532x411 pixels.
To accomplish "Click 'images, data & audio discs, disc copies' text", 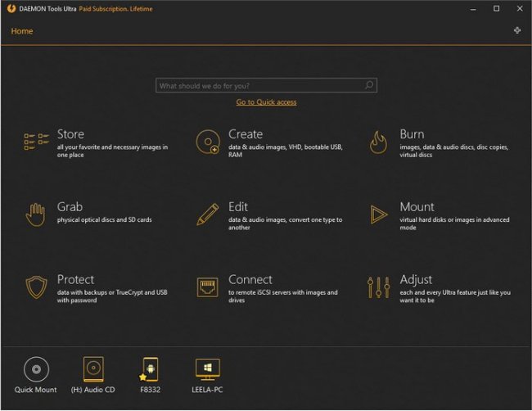I will click(454, 151).
